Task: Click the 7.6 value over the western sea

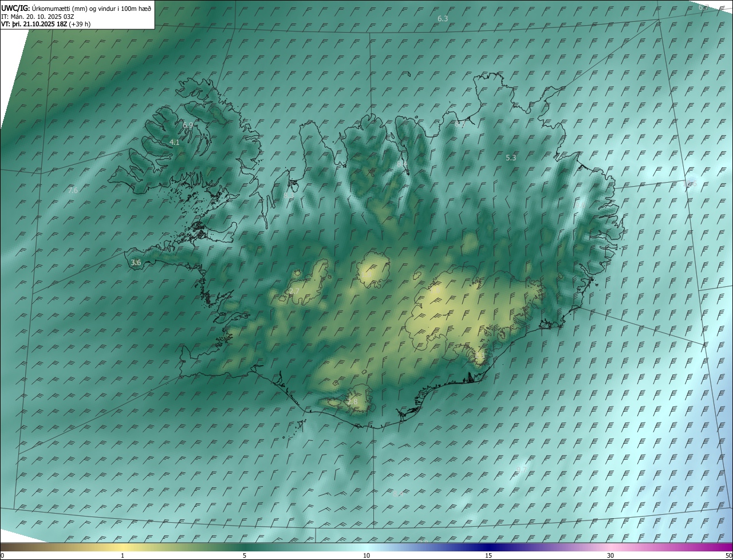Action: (x=73, y=191)
